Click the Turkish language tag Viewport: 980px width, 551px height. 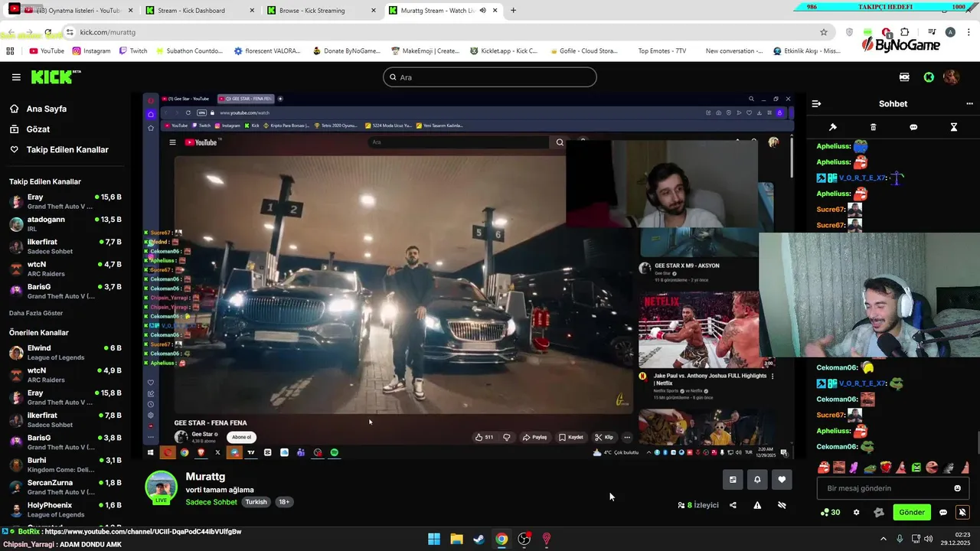tap(256, 502)
